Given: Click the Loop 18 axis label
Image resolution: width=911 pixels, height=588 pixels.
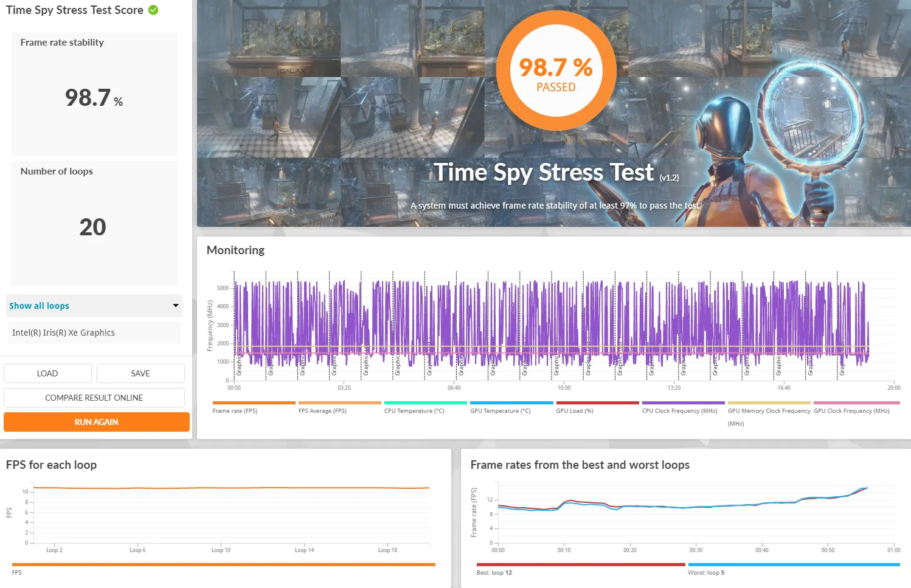Looking at the screenshot, I should [387, 550].
